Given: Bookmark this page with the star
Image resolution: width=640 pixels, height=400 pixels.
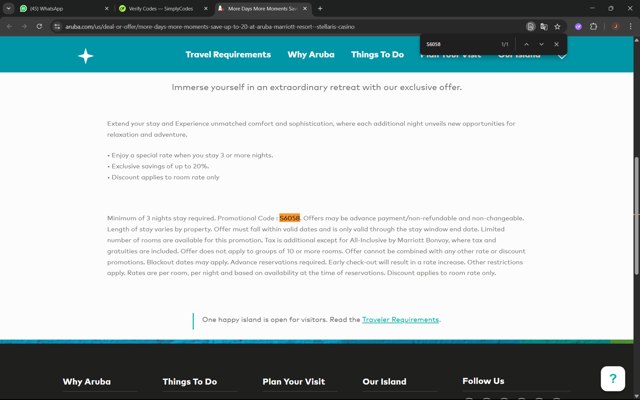Looking at the screenshot, I should pyautogui.click(x=557, y=27).
